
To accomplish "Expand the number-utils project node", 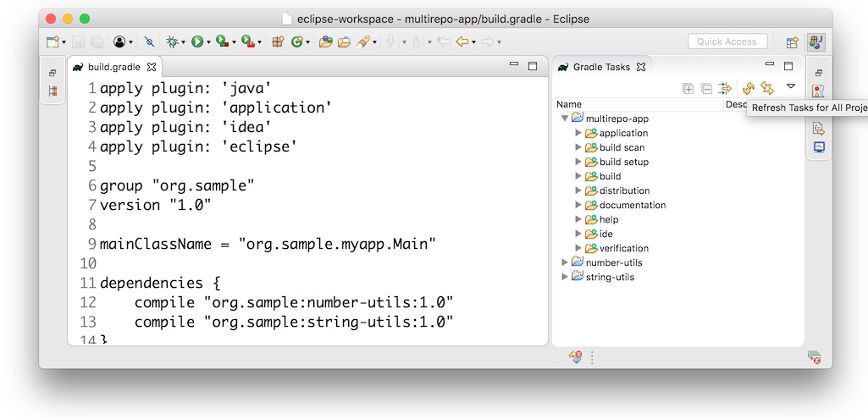I will (x=565, y=262).
